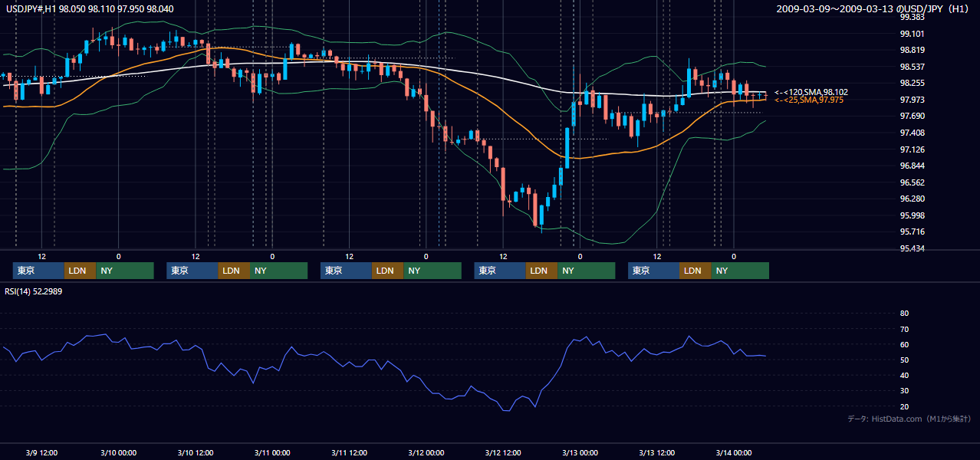The width and height of the screenshot is (980, 460).
Task: Select the 3/10 12:00 time axis label
Action: [196, 452]
